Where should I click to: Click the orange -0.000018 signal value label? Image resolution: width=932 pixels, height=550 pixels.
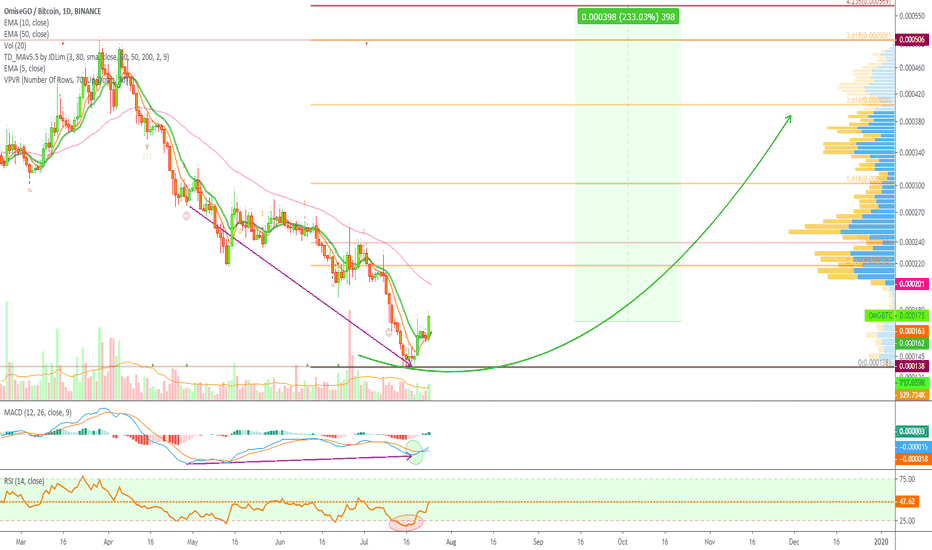click(x=912, y=458)
